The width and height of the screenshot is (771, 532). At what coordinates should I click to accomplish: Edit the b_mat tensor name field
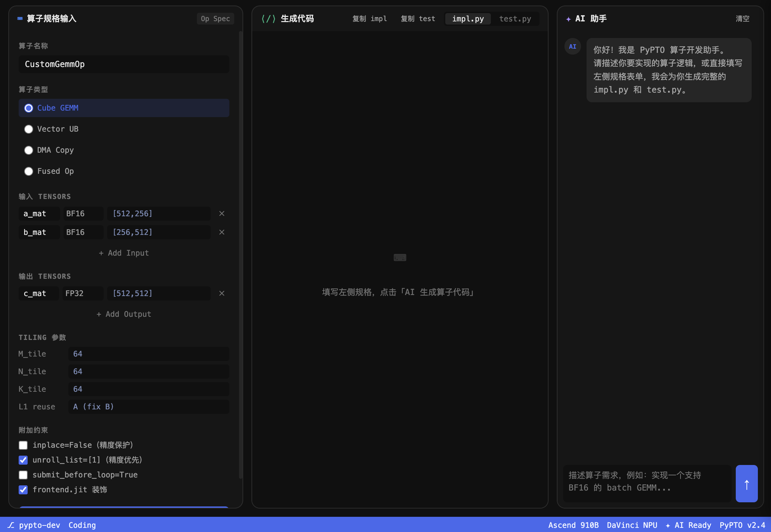point(39,232)
